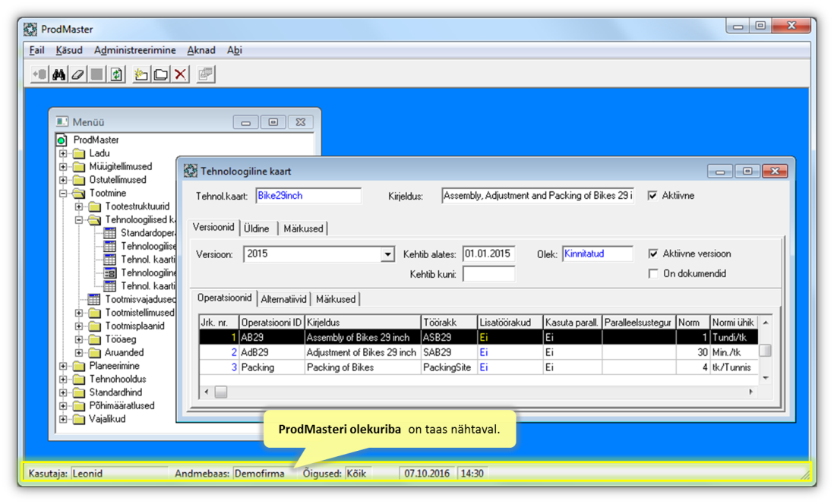Select the PackingSite cell in the table
834x504 pixels.
(449, 367)
